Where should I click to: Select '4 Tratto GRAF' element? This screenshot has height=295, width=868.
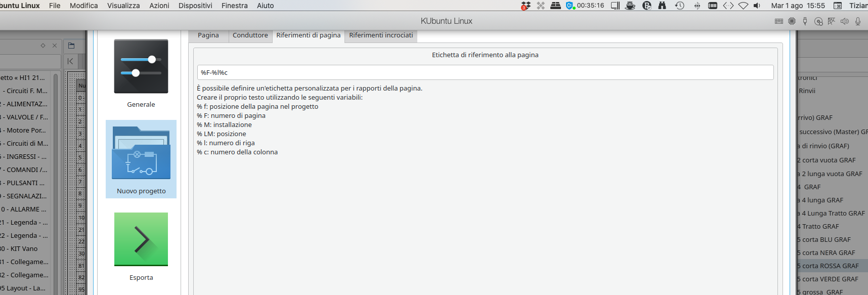point(818,226)
